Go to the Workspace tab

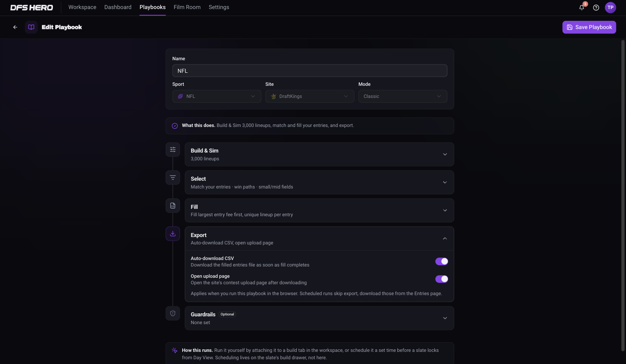(82, 7)
